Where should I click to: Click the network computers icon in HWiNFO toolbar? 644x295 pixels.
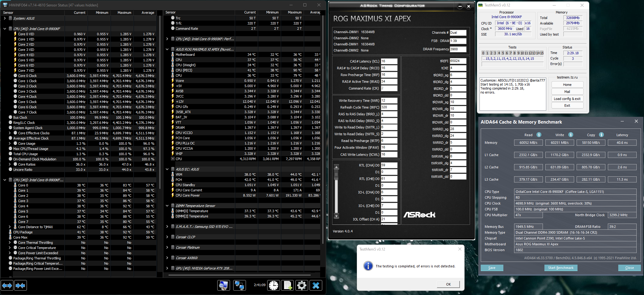pos(239,285)
